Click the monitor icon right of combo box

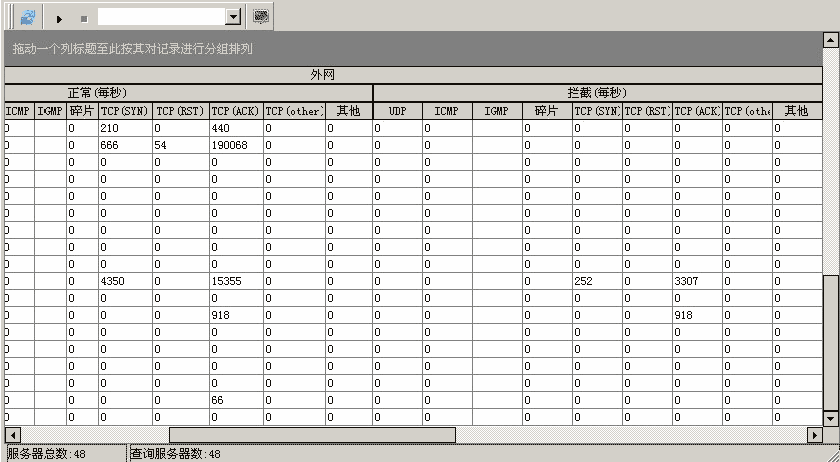261,17
